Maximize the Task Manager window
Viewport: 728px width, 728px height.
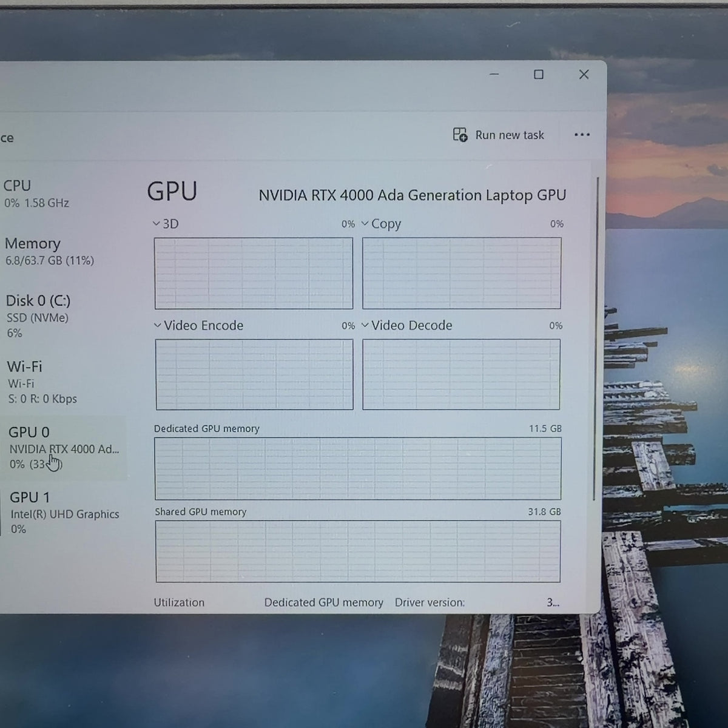(539, 75)
